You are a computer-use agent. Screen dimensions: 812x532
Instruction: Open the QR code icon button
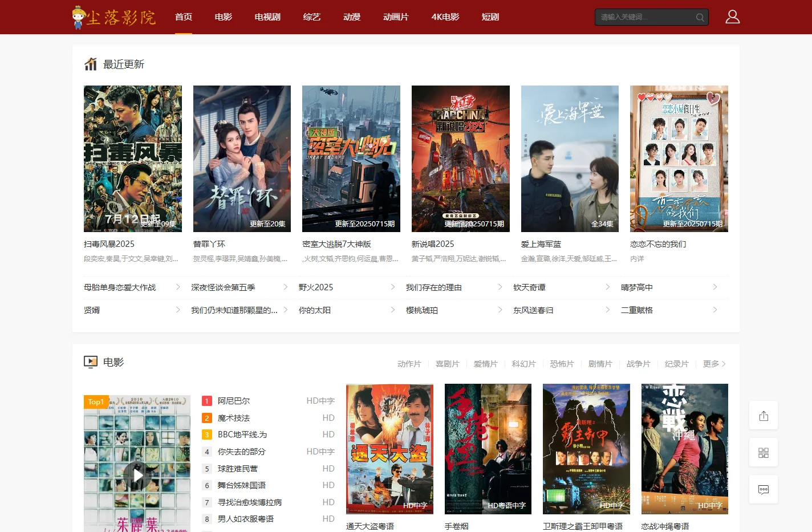click(x=764, y=453)
